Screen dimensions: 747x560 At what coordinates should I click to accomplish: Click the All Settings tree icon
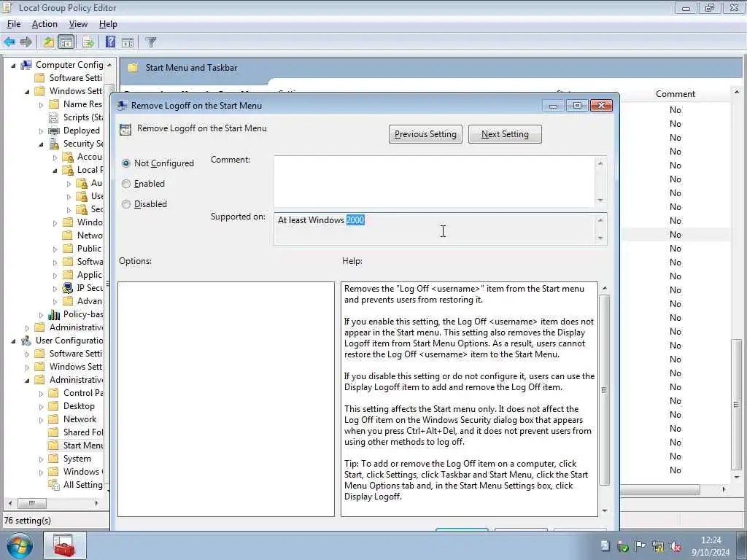pyautogui.click(x=54, y=485)
